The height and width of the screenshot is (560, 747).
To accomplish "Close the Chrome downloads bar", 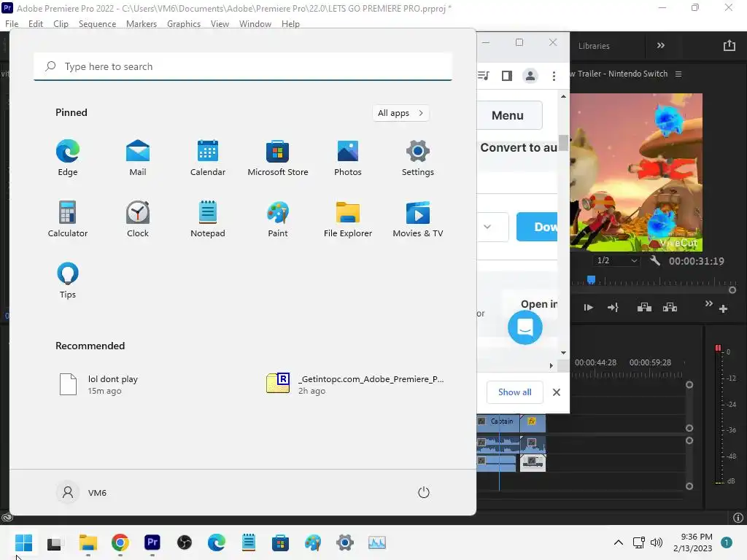I will pos(557,392).
